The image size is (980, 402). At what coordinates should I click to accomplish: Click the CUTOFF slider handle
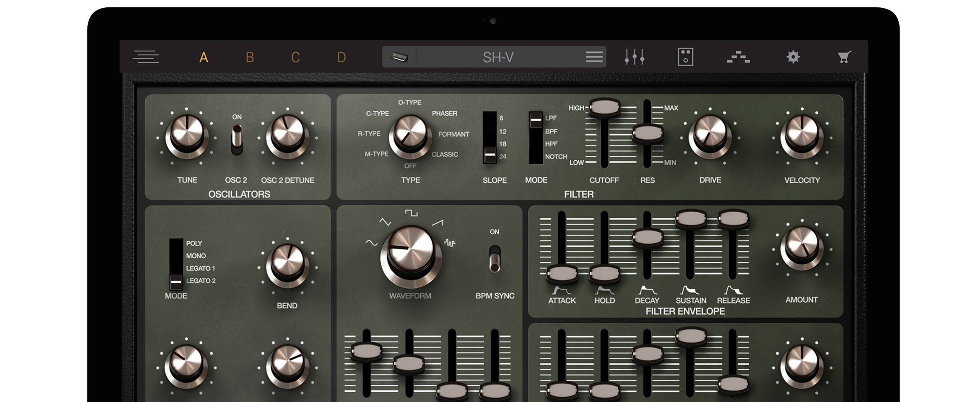pyautogui.click(x=604, y=107)
